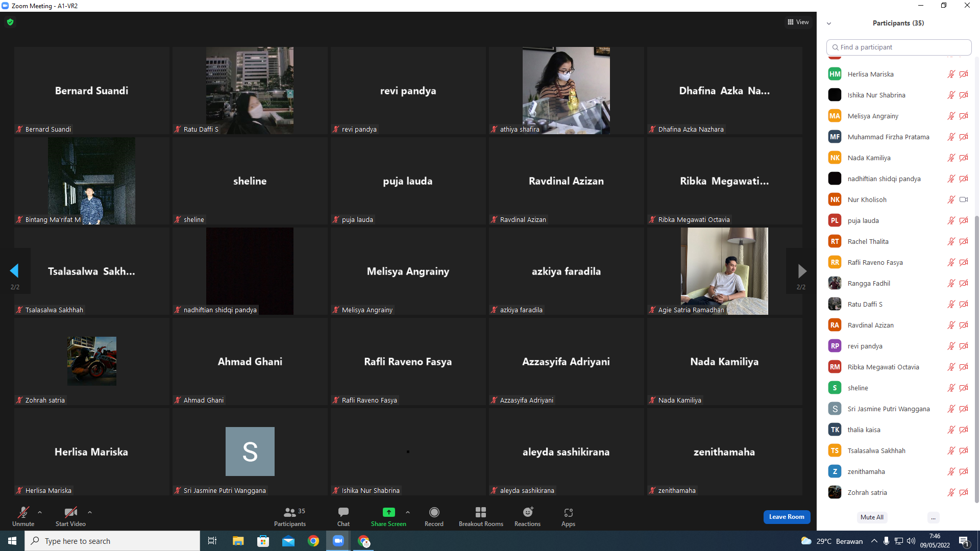Open the View layout menu
This screenshot has width=980, height=551.
(x=798, y=22)
